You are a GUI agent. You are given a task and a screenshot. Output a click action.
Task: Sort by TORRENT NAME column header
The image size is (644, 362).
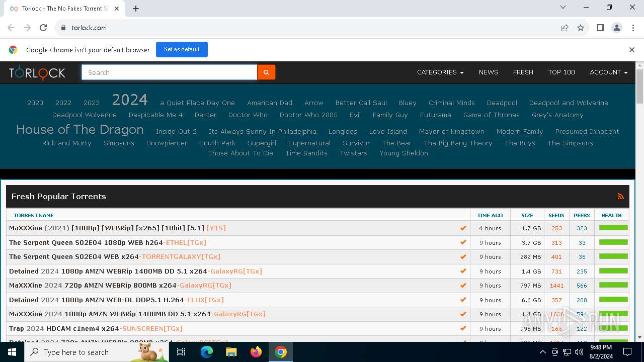coord(34,215)
